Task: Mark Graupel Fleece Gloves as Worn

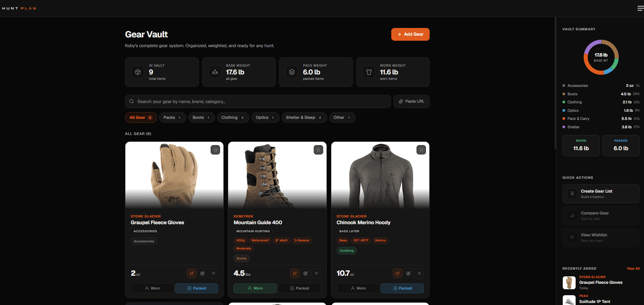Action: point(152,288)
